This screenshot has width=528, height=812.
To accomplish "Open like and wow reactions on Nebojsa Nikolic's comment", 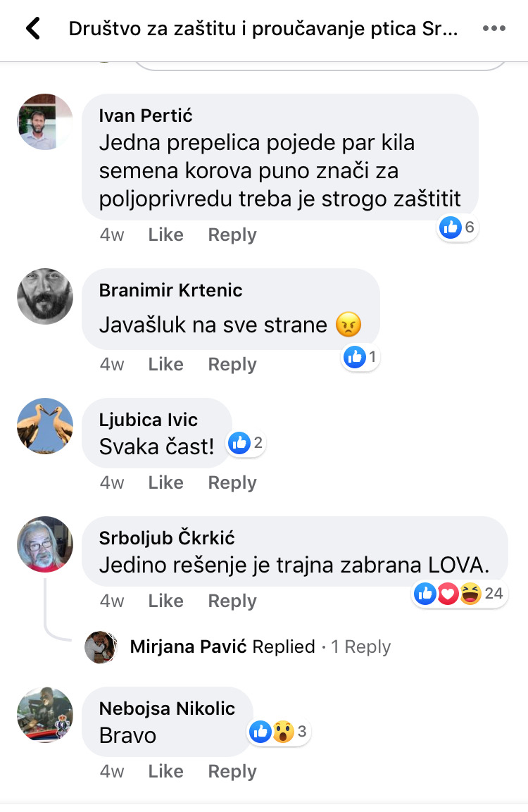I will 279,732.
